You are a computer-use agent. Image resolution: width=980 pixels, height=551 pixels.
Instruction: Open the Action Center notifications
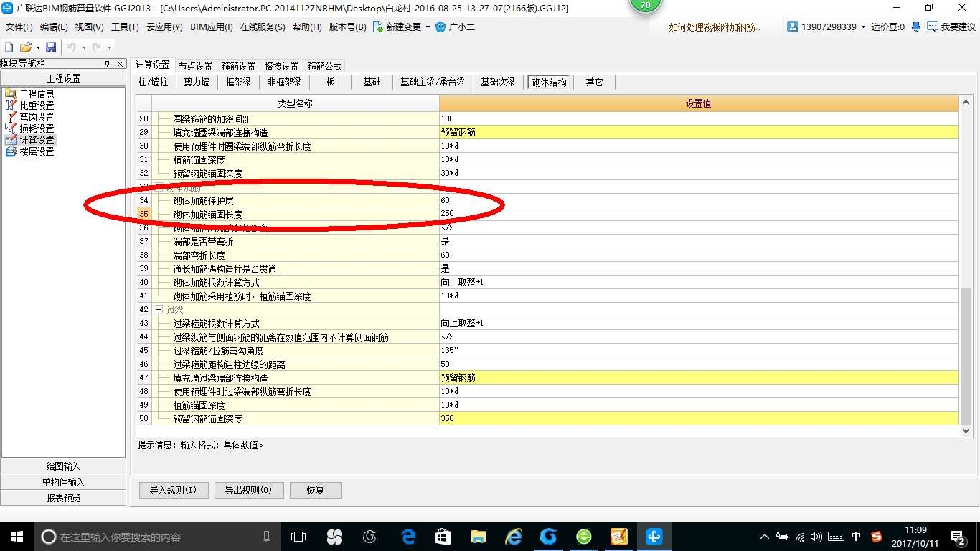pos(957,536)
